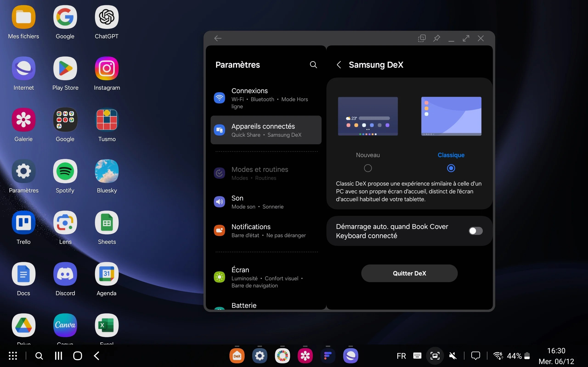Enable auto-start with Book Cover Keyboard

pyautogui.click(x=475, y=231)
